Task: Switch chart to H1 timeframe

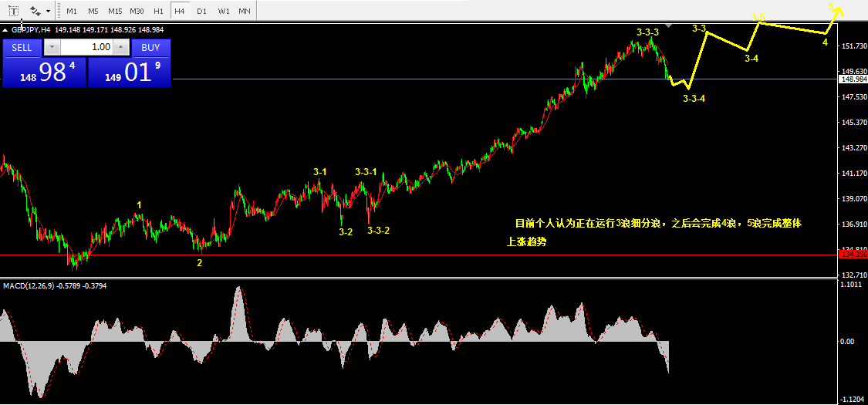Action: pyautogui.click(x=158, y=11)
